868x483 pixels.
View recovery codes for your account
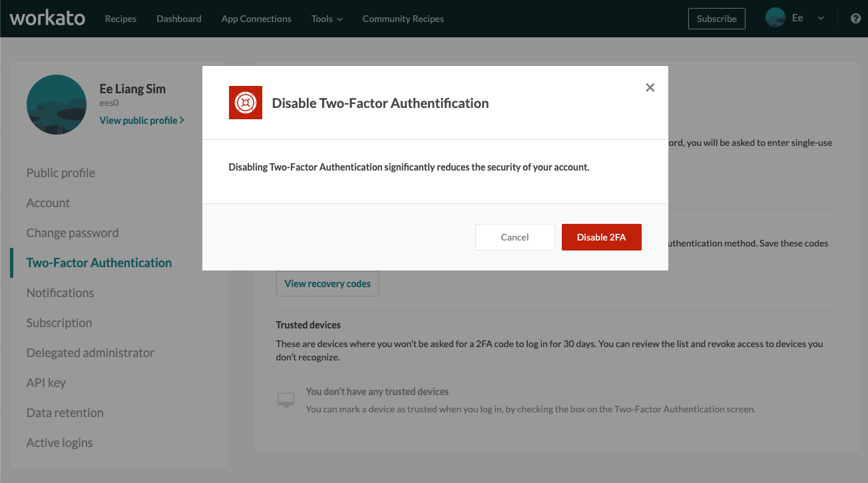tap(327, 283)
